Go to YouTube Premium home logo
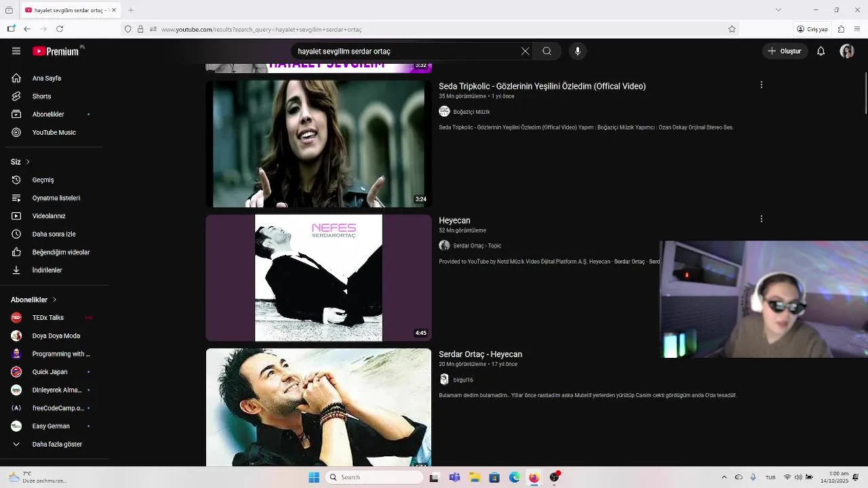 (x=57, y=51)
